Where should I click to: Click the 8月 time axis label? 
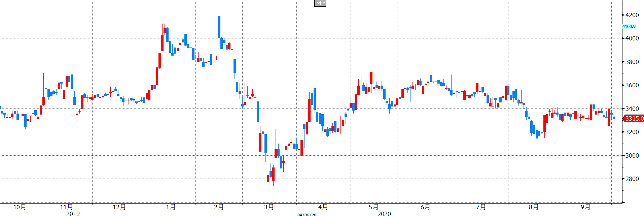(x=533, y=207)
